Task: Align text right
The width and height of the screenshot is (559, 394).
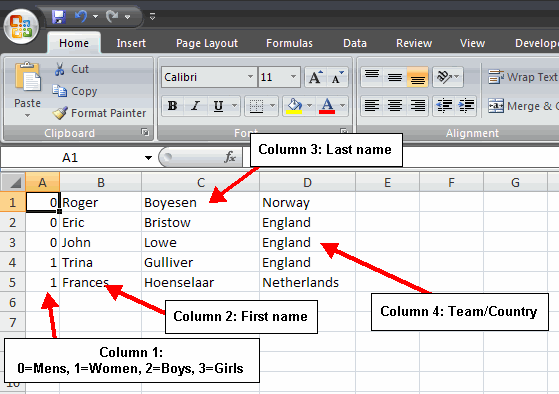Action: (417, 106)
